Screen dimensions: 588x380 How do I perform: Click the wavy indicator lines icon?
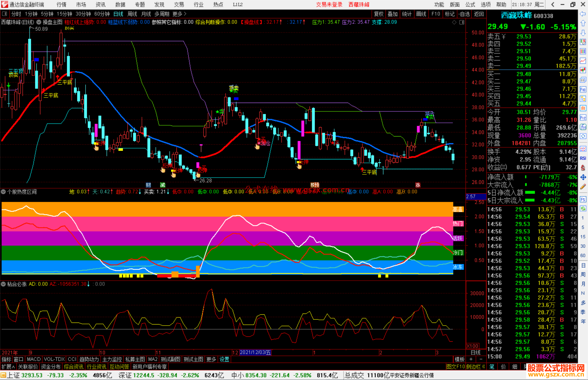(583, 149)
